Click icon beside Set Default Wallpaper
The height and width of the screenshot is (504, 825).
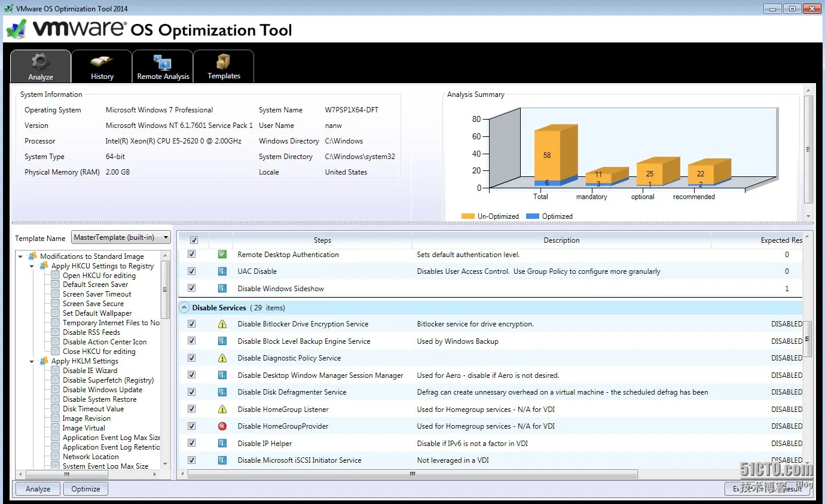pyautogui.click(x=56, y=313)
